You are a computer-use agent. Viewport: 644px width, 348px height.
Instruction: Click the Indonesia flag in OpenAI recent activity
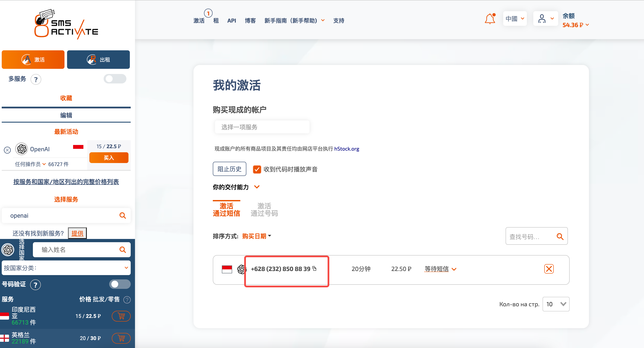(x=78, y=147)
